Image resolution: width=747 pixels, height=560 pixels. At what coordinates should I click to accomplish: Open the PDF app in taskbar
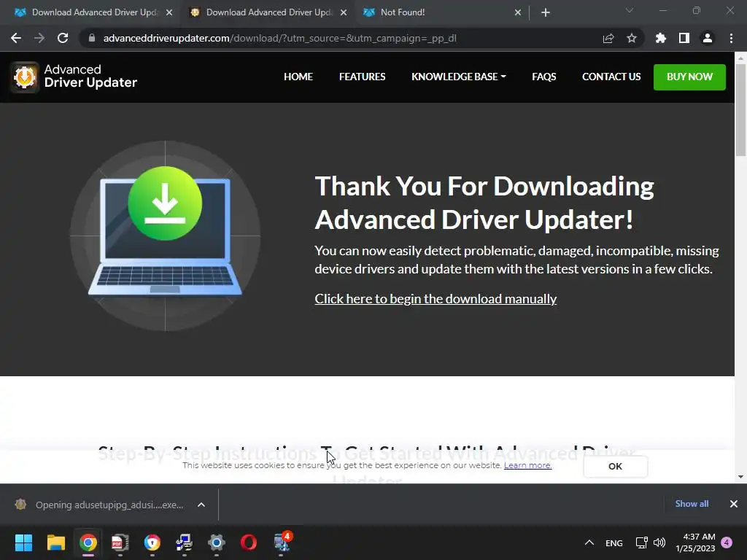coord(120,542)
